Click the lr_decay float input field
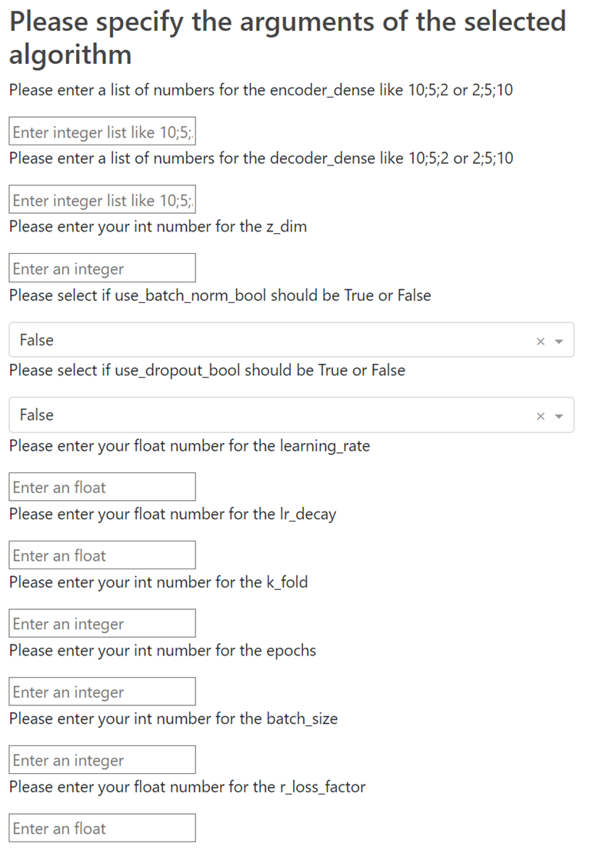 click(102, 555)
